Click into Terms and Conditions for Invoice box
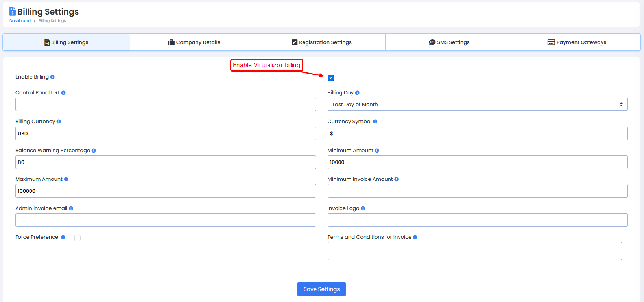Image resolution: width=644 pixels, height=302 pixels. pyautogui.click(x=474, y=251)
